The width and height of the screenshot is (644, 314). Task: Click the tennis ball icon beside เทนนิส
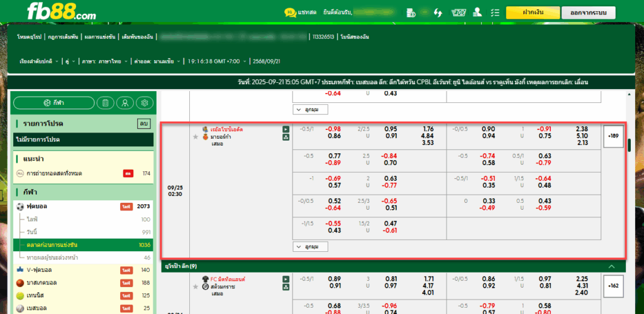(20, 296)
